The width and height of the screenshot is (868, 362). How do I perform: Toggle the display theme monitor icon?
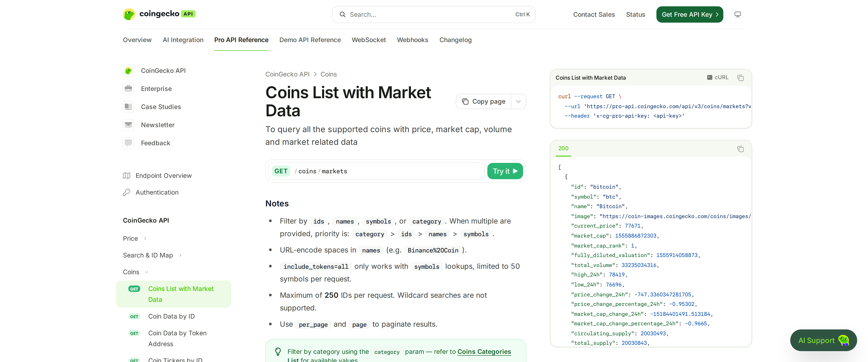pyautogui.click(x=738, y=14)
